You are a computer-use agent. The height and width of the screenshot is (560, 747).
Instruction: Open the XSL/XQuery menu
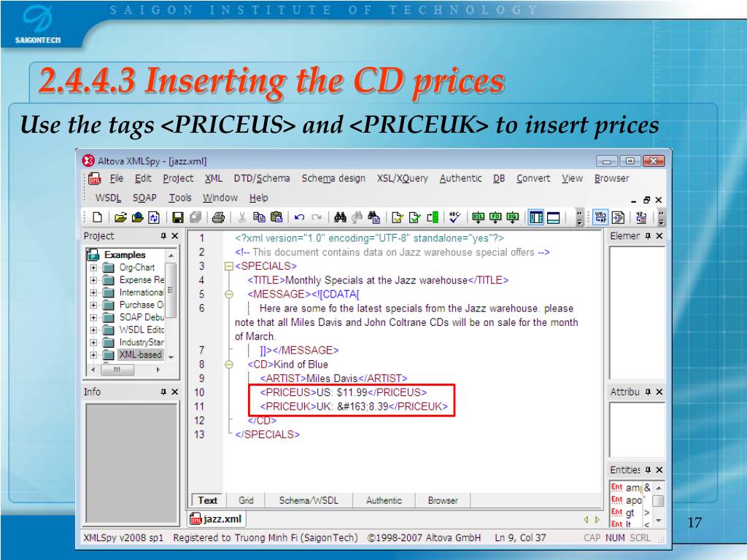pyautogui.click(x=403, y=179)
